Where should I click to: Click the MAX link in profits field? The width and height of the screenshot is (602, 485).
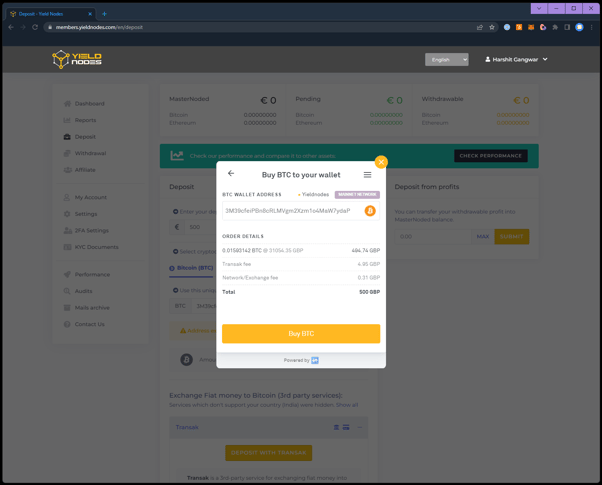483,237
